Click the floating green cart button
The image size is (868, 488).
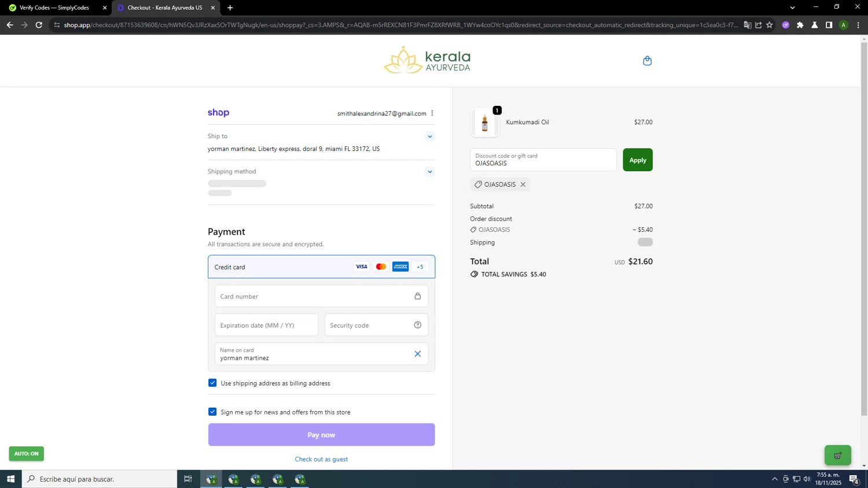(x=837, y=455)
